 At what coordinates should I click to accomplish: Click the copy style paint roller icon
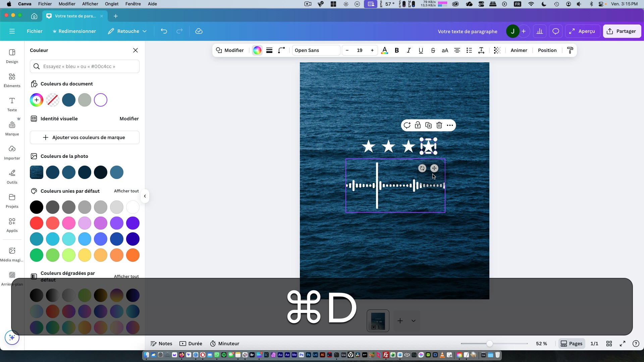click(x=570, y=50)
